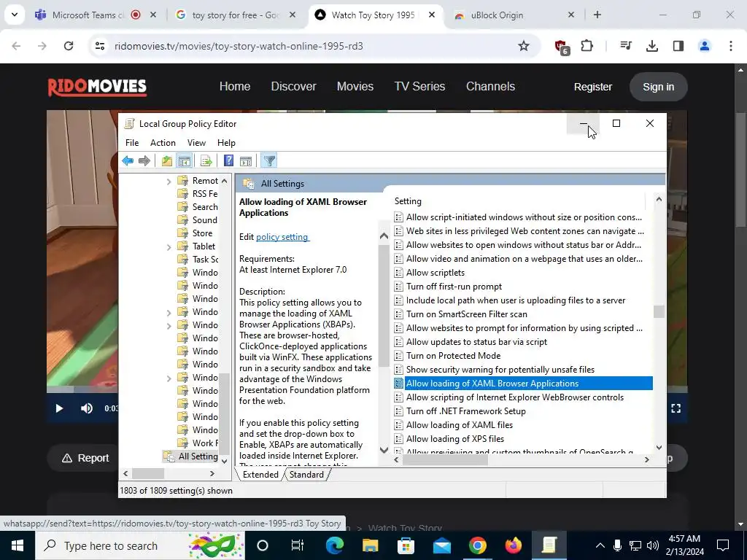Switch to the Extended tab

[x=260, y=475]
